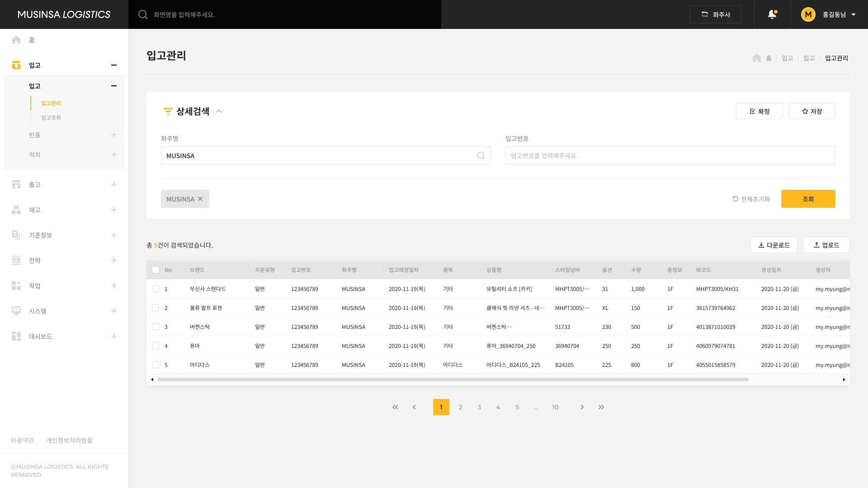Check the select-all checkbox in table header
868x488 pixels.
click(156, 270)
